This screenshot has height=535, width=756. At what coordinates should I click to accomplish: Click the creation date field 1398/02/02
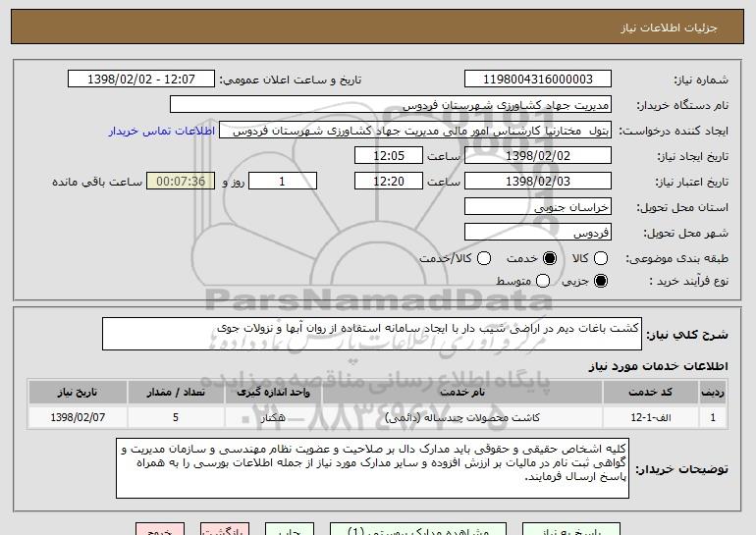pyautogui.click(x=538, y=156)
